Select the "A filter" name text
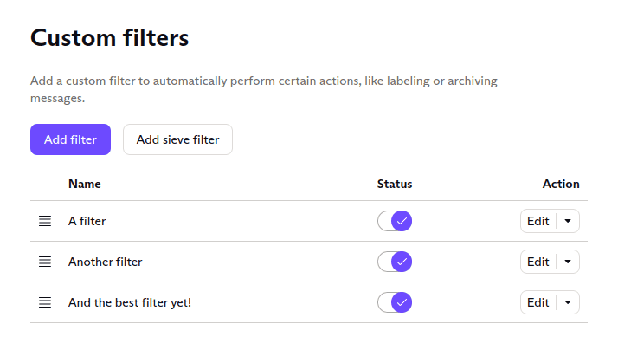Screen dimensions: 644x350 87,221
